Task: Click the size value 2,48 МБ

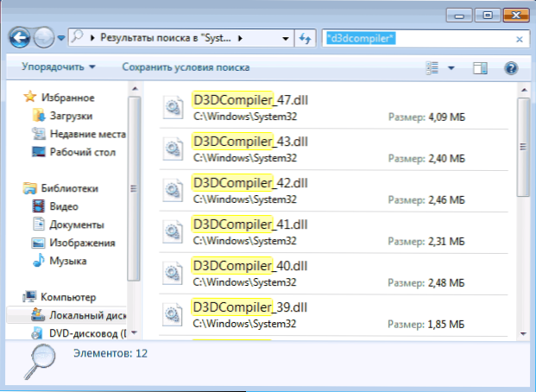Action: (x=447, y=283)
